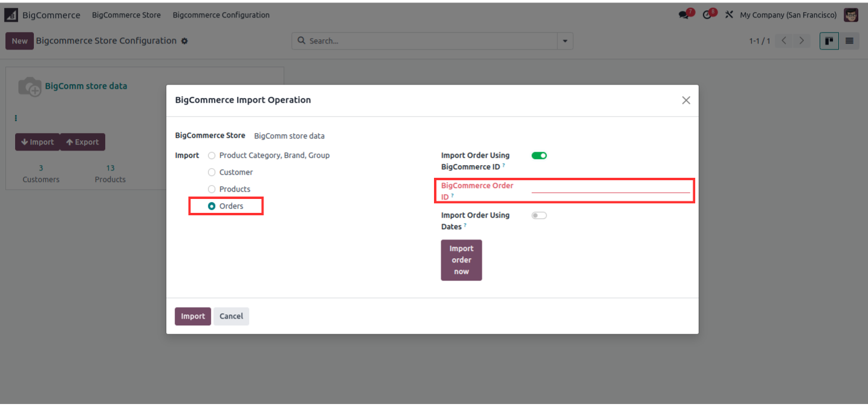Click the 1-1 / 1 pager counter
The width and height of the screenshot is (868, 407).
point(760,41)
